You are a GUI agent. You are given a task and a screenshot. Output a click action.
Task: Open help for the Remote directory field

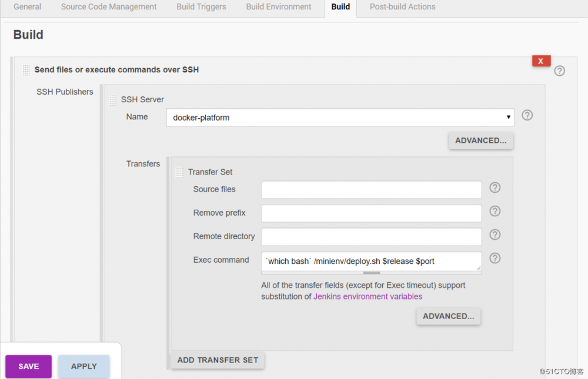(495, 234)
